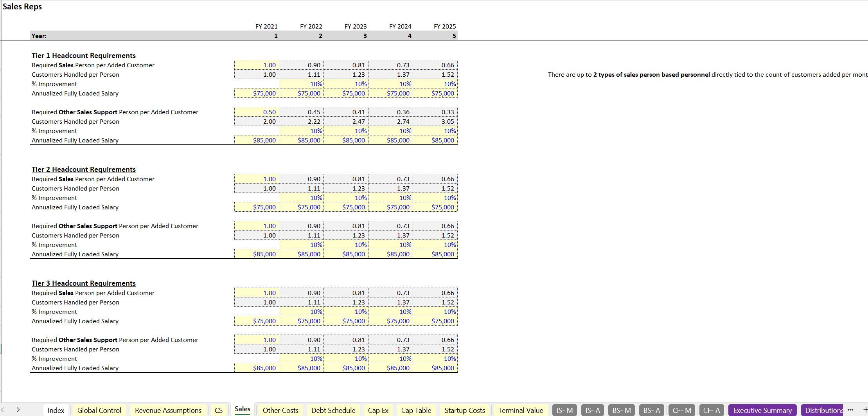The height and width of the screenshot is (416, 868).
Task: Click Tier 2 Sales FY 2024 $75,000 salary cell
Action: tap(390, 207)
